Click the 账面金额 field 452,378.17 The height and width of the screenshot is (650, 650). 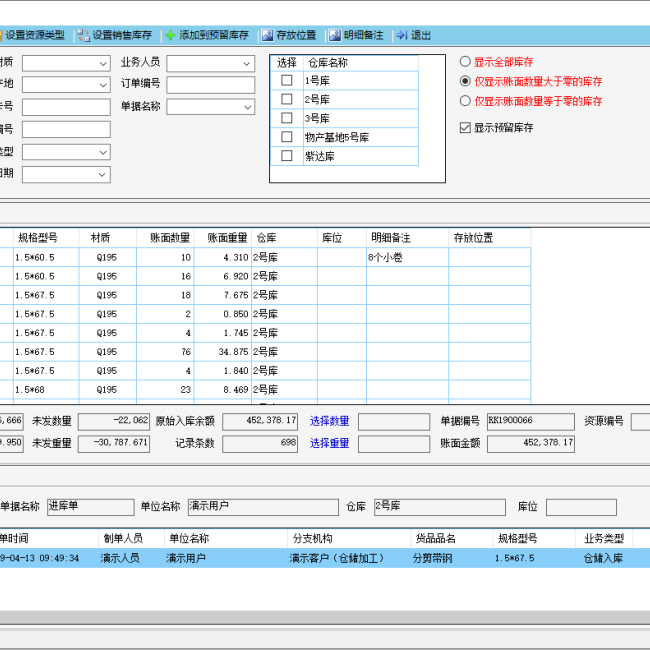[x=531, y=444]
